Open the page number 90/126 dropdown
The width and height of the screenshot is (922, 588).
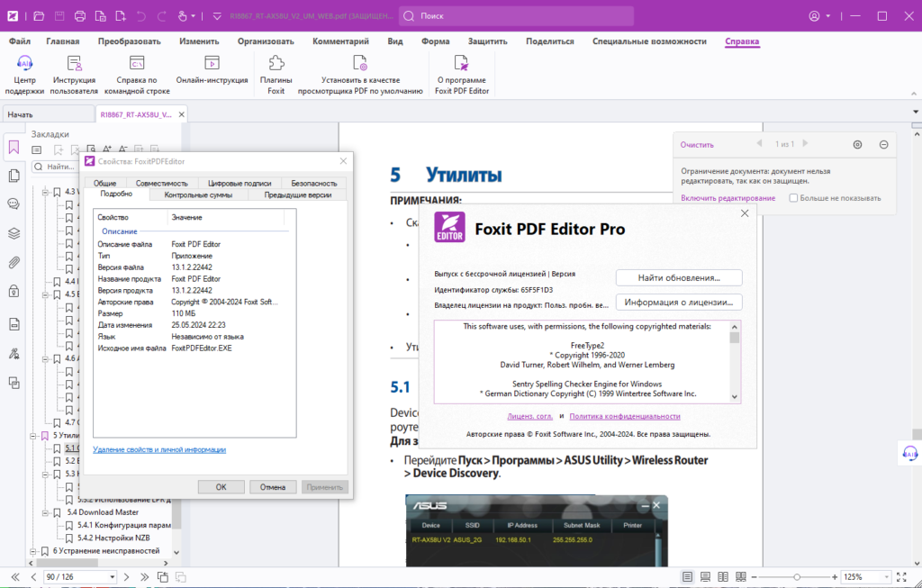click(112, 577)
